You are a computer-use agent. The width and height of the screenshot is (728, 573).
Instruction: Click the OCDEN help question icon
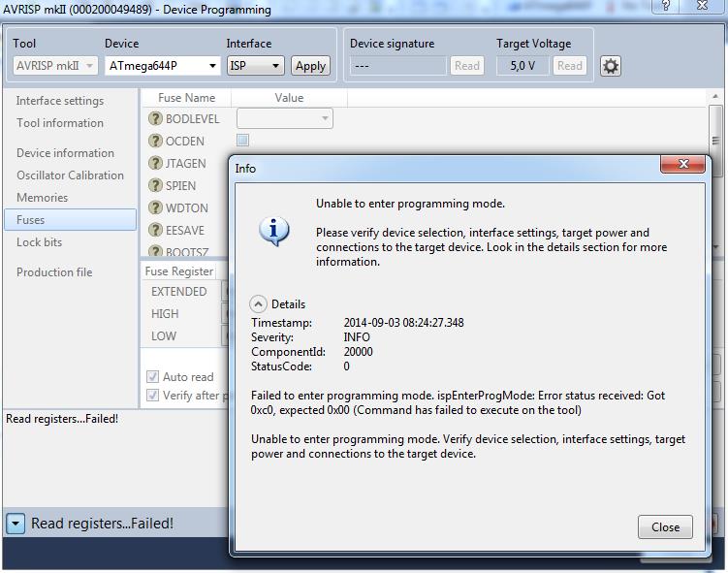point(155,141)
